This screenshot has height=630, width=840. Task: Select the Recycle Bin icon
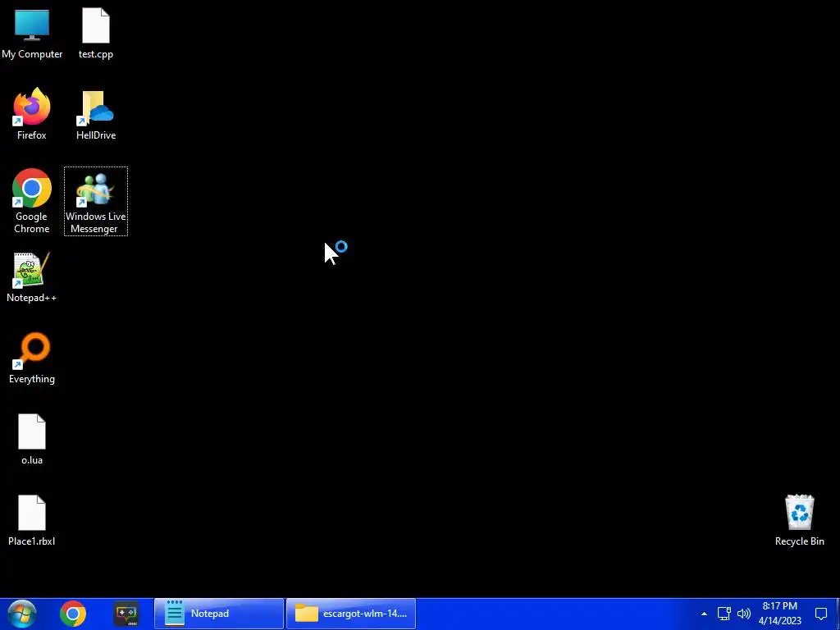pyautogui.click(x=799, y=521)
